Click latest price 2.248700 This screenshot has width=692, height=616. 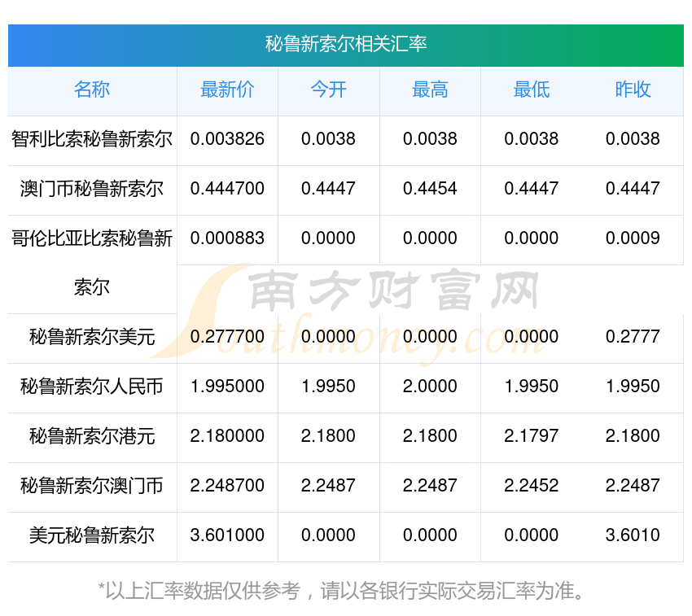click(227, 486)
